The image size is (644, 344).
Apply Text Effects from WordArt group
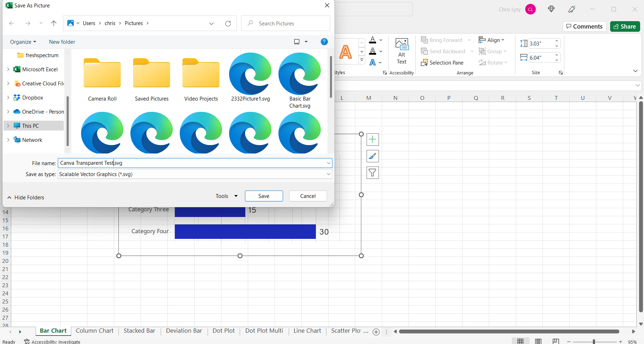[x=373, y=62]
